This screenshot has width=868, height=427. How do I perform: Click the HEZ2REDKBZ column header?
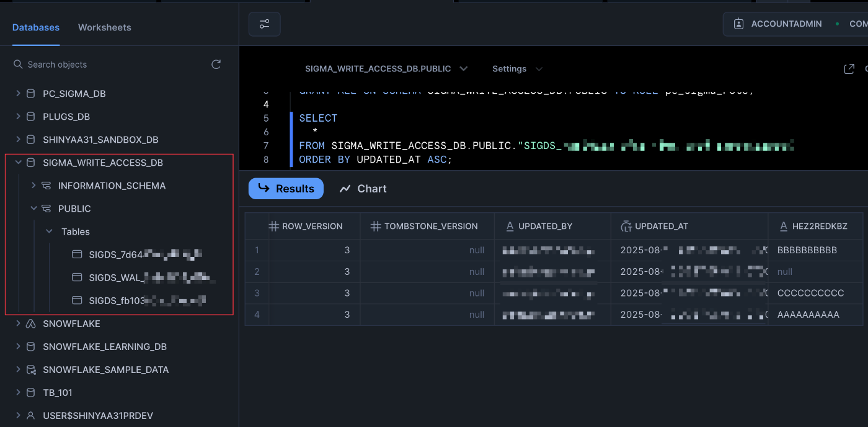click(816, 227)
